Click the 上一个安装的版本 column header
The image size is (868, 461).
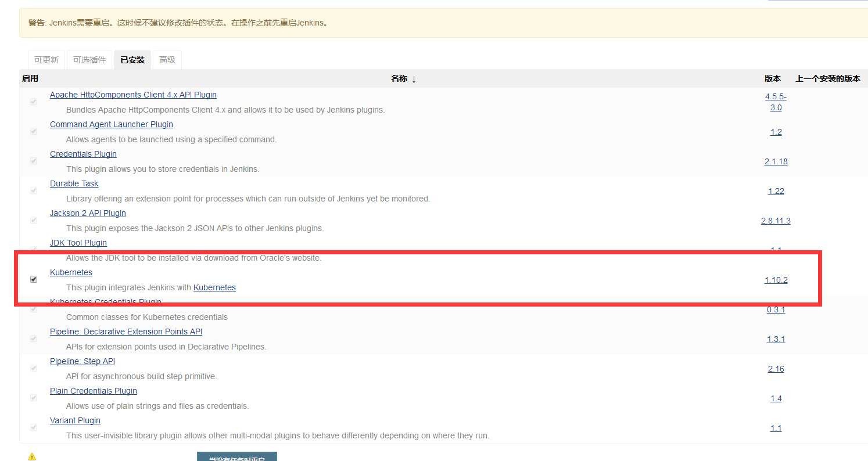point(828,78)
